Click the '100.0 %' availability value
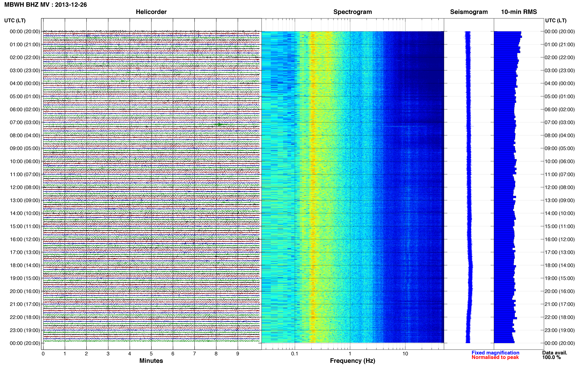 click(552, 357)
